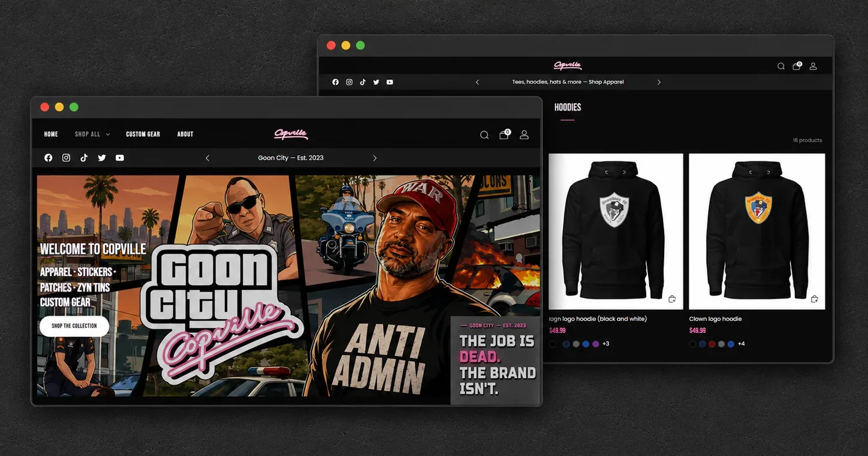Screen dimensions: 868x456
Task: Open the 'logo hoodie (black and white)' link
Action: pyautogui.click(x=598, y=319)
